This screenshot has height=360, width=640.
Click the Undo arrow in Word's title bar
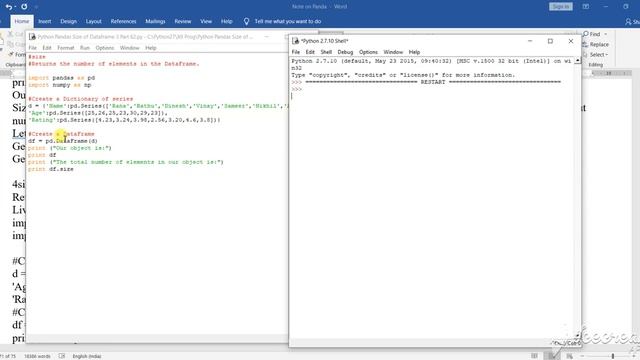(x=8, y=7)
